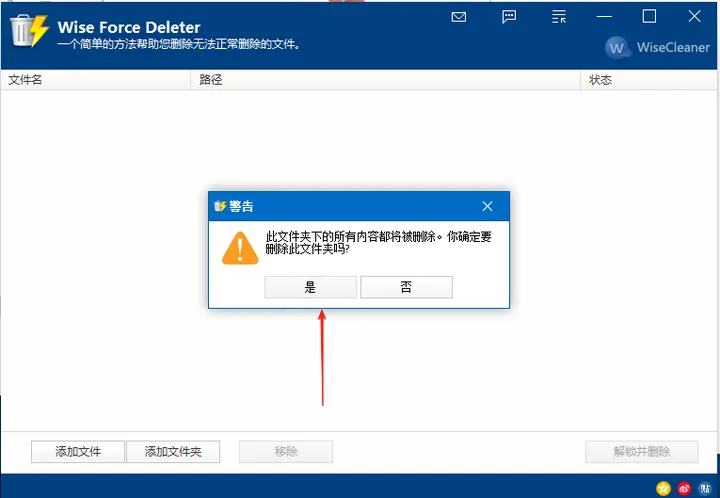
Task: Click the greyed-out 移除 button
Action: [286, 452]
